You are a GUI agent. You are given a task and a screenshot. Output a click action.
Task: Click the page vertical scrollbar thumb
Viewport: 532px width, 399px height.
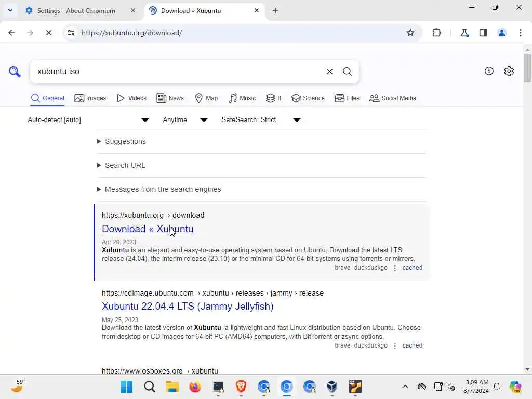coord(527,68)
